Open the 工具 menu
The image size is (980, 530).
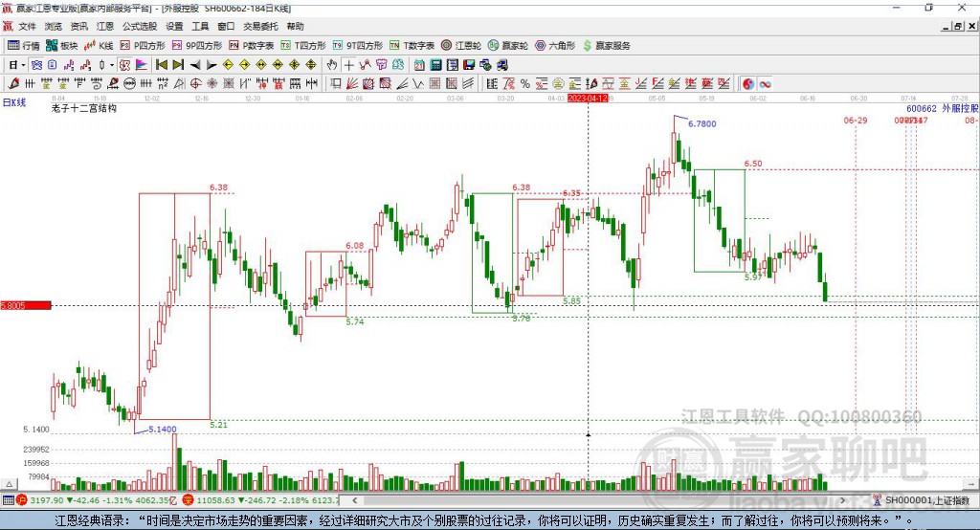point(200,26)
